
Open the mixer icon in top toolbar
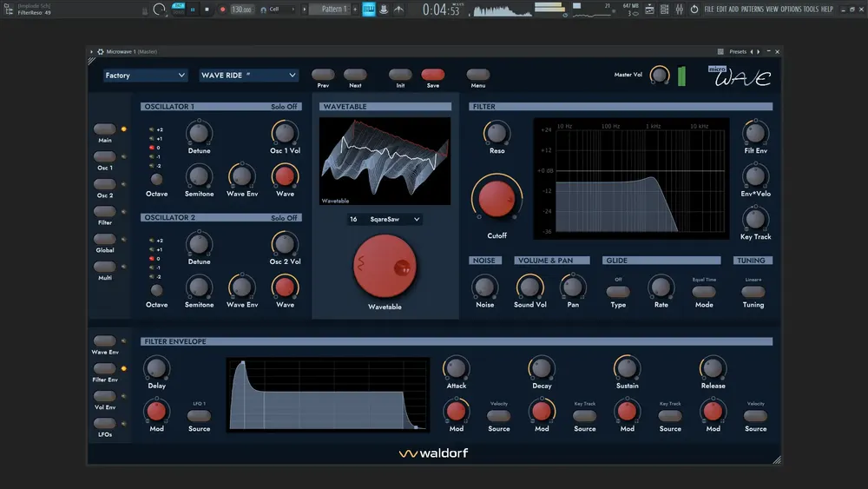[680, 10]
